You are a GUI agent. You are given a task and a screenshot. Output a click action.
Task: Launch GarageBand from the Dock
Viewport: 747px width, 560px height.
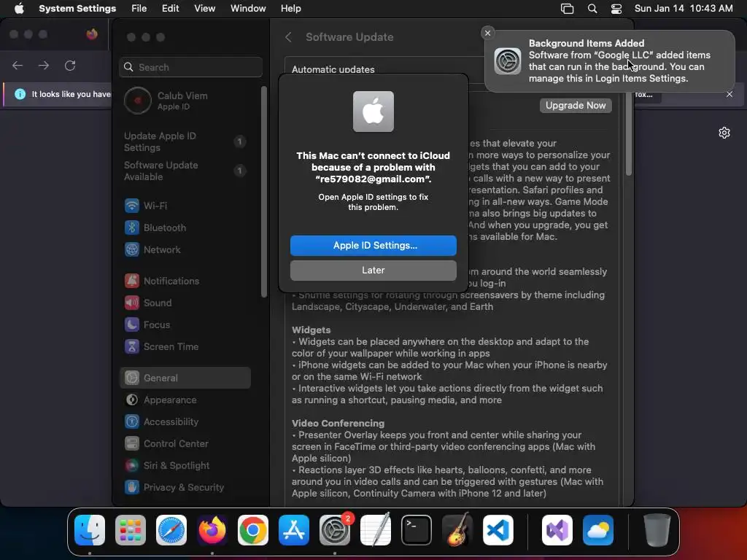[457, 530]
